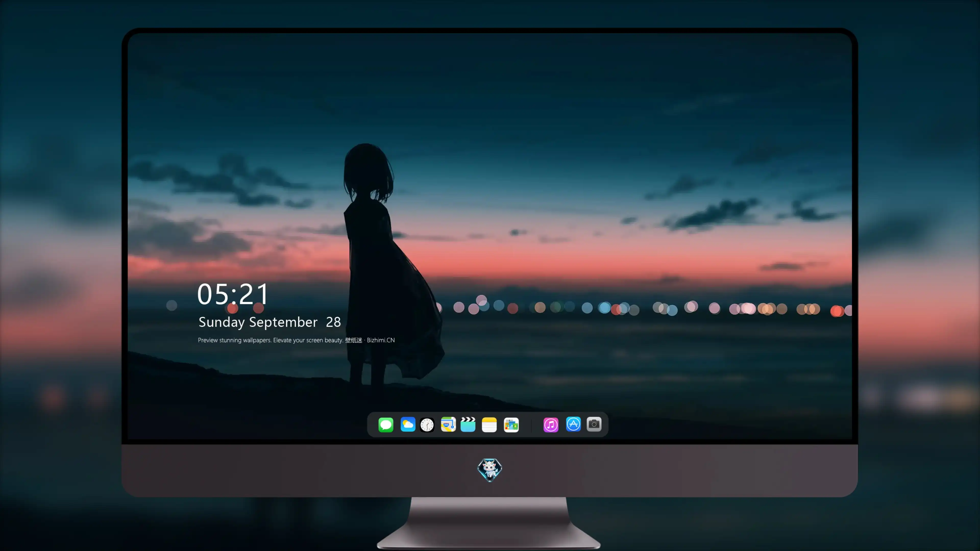Open the blue App Store icon
This screenshot has width=980, height=551.
click(573, 424)
